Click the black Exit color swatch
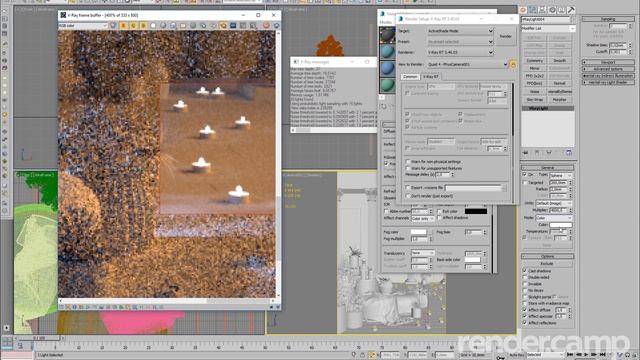Image resolution: width=640 pixels, height=360 pixels. pyautogui.click(x=476, y=211)
